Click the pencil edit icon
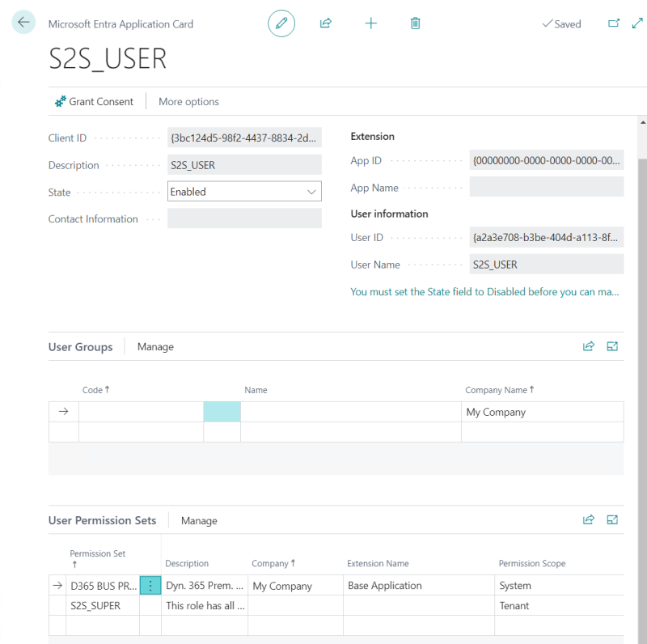Image resolution: width=647 pixels, height=644 pixels. [x=281, y=23]
